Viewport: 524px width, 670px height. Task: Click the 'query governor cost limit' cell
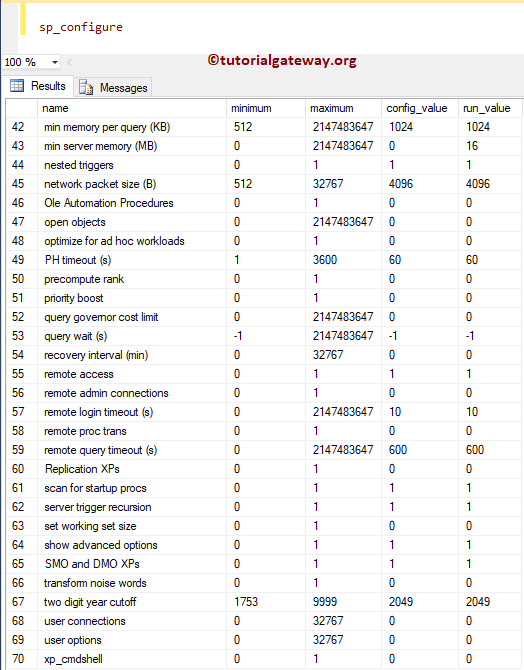[x=132, y=317]
